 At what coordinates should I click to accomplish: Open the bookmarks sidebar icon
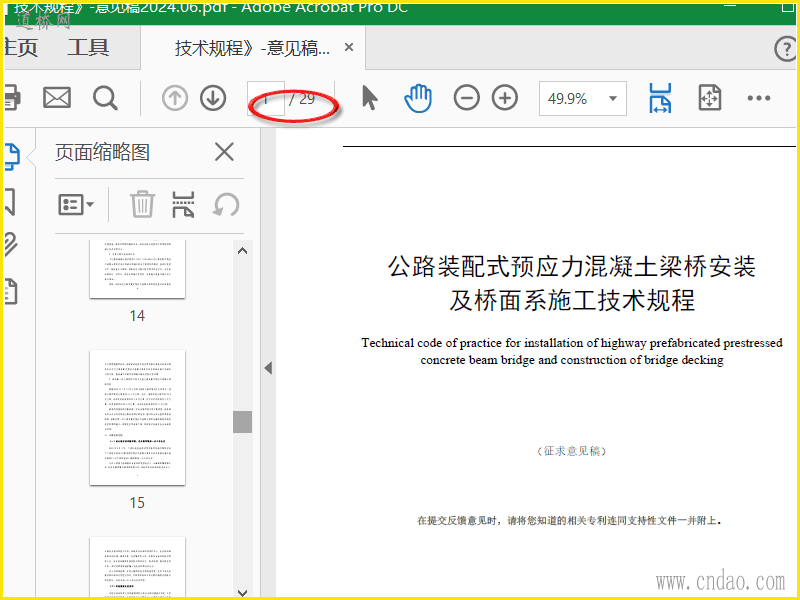pyautogui.click(x=10, y=202)
